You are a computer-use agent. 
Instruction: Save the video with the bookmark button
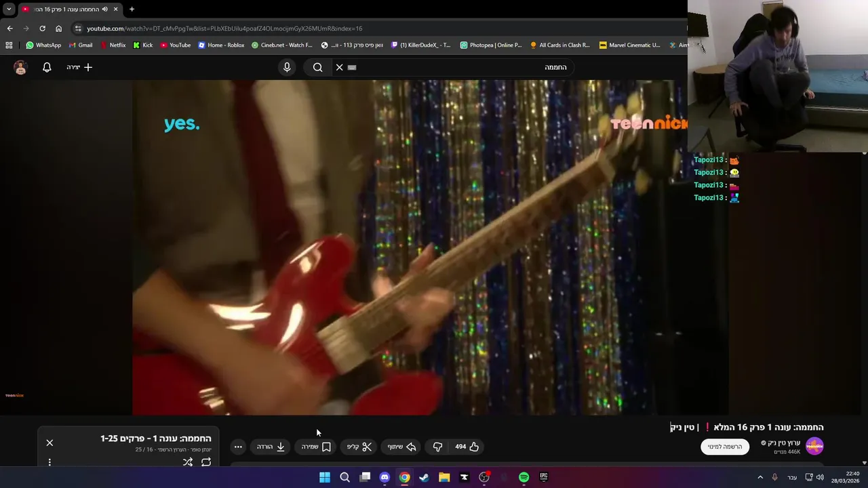pyautogui.click(x=316, y=447)
